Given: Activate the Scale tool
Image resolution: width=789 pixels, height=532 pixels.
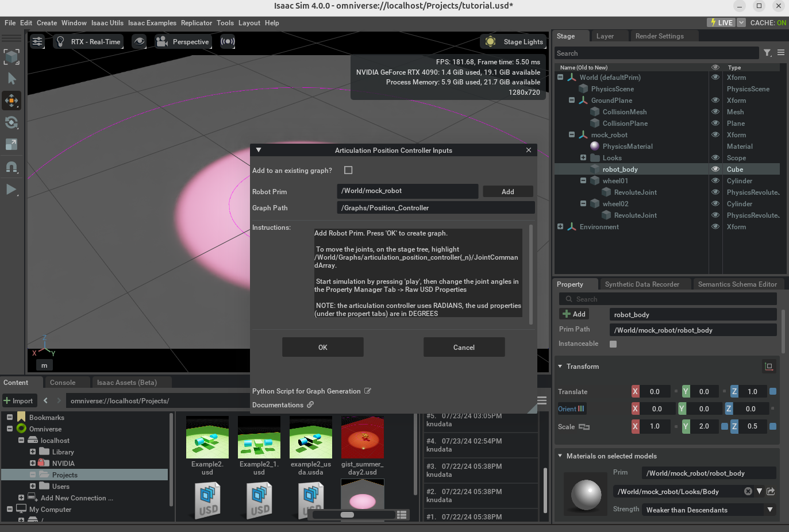Looking at the screenshot, I should [x=11, y=144].
